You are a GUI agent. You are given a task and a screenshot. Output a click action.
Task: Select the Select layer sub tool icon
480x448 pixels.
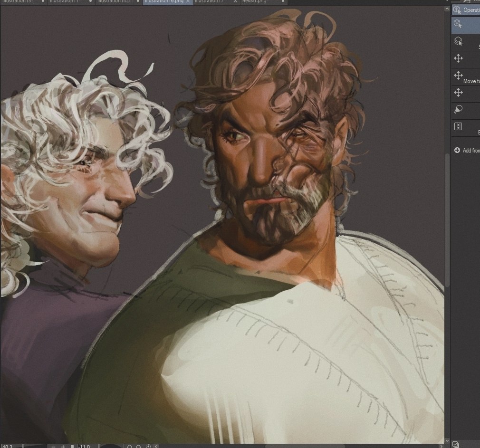click(458, 41)
